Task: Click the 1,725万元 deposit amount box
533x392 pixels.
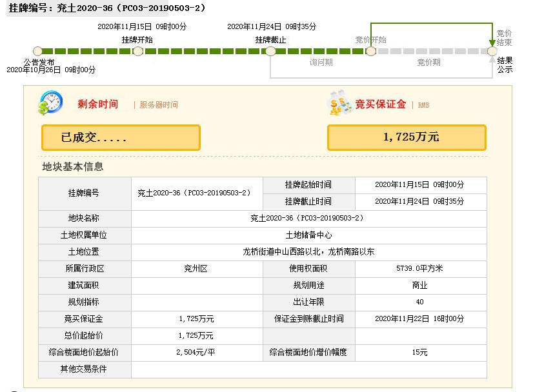Action: click(x=406, y=137)
